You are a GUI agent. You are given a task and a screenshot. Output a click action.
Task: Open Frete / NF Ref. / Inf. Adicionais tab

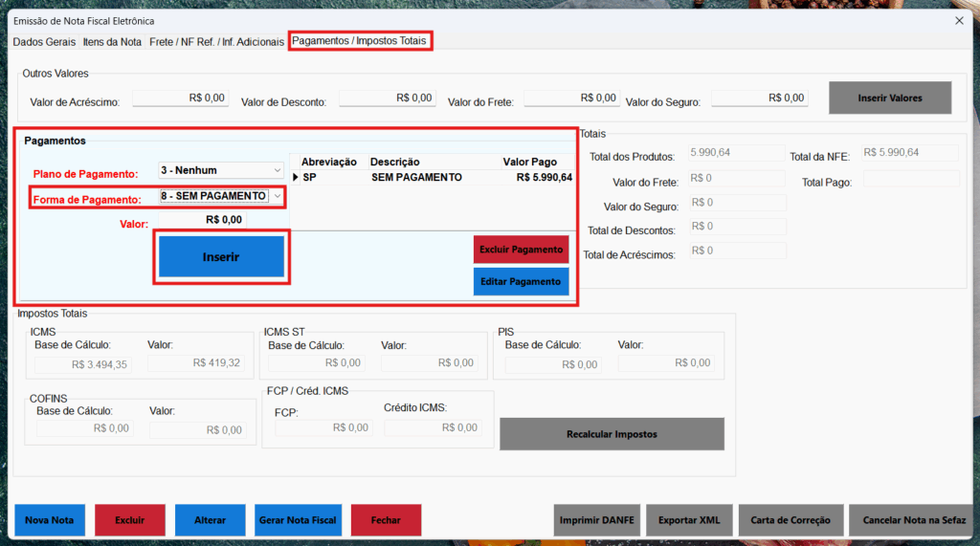coord(216,42)
